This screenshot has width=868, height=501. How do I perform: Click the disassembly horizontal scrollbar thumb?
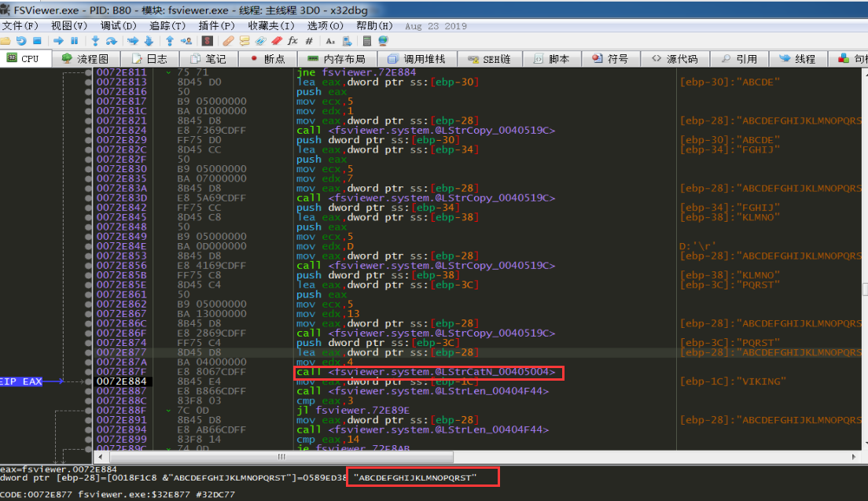(281, 457)
